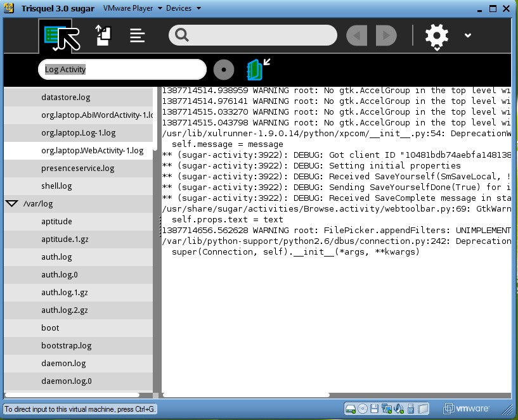Open the auth.log file entry

click(56, 257)
